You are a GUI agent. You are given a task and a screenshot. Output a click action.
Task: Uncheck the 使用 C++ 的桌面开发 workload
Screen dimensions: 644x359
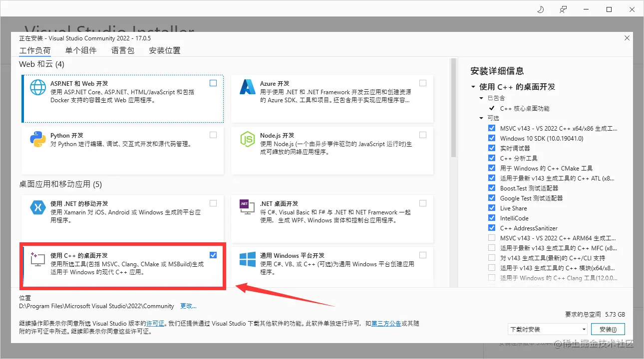click(x=213, y=255)
